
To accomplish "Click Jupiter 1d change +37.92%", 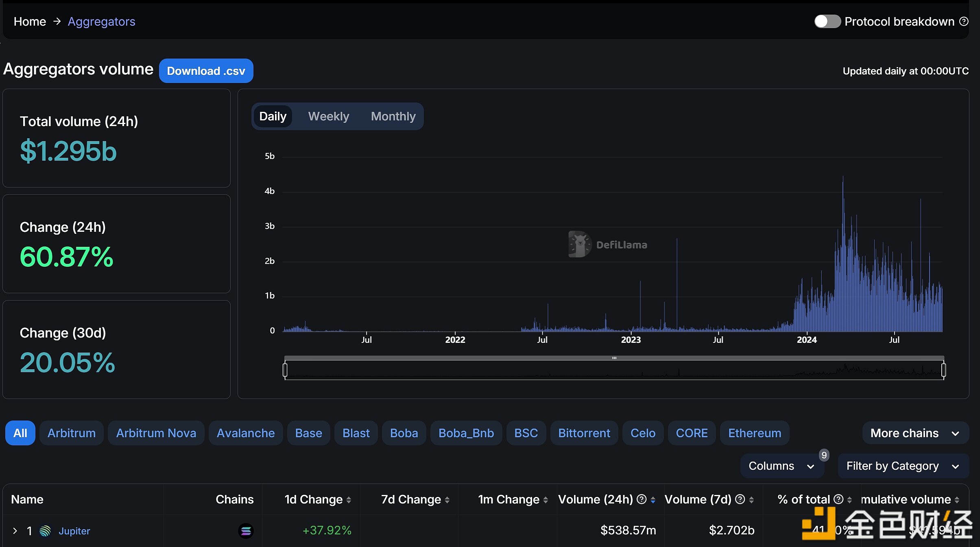I will (327, 530).
